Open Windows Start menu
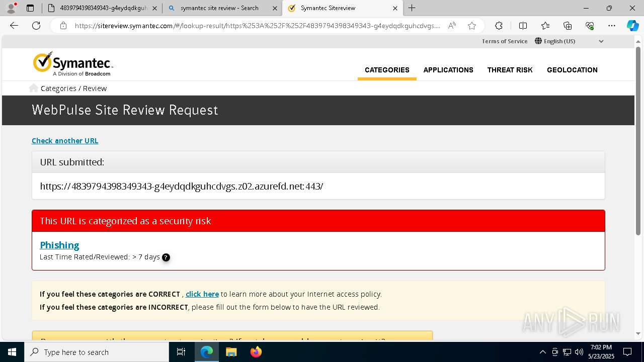 point(12,352)
